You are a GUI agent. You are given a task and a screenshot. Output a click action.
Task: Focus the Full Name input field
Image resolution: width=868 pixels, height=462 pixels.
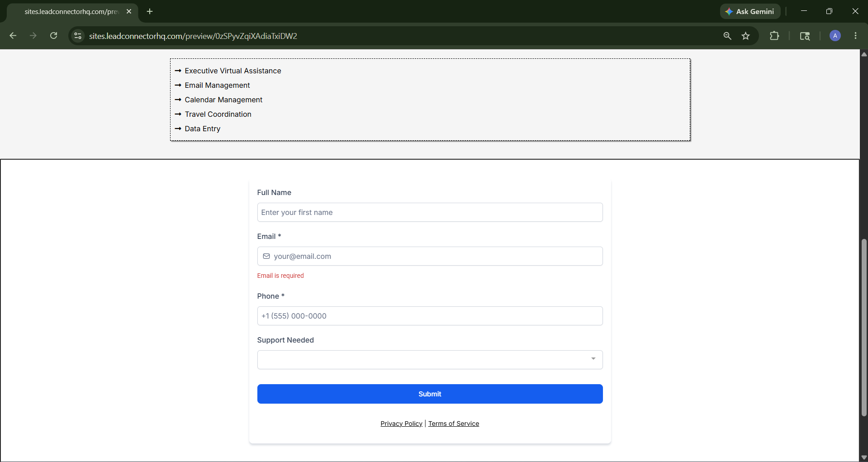click(x=430, y=212)
